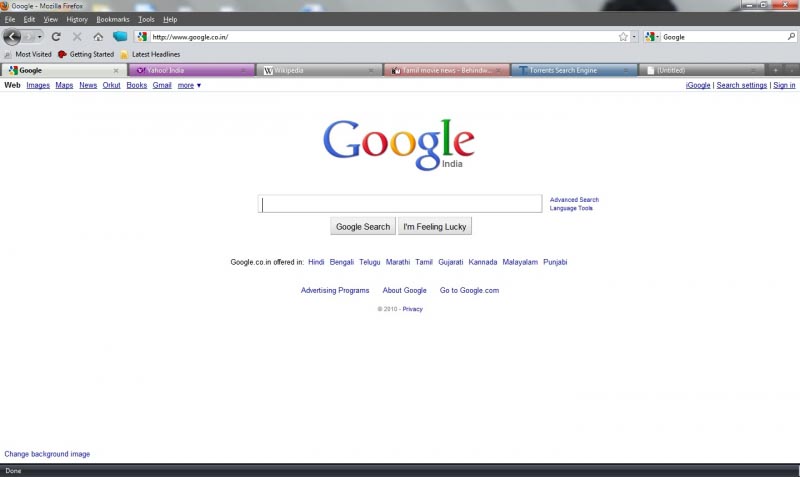Image resolution: width=800 pixels, height=477 pixels.
Task: Go back with the Back arrow button
Action: [12, 37]
